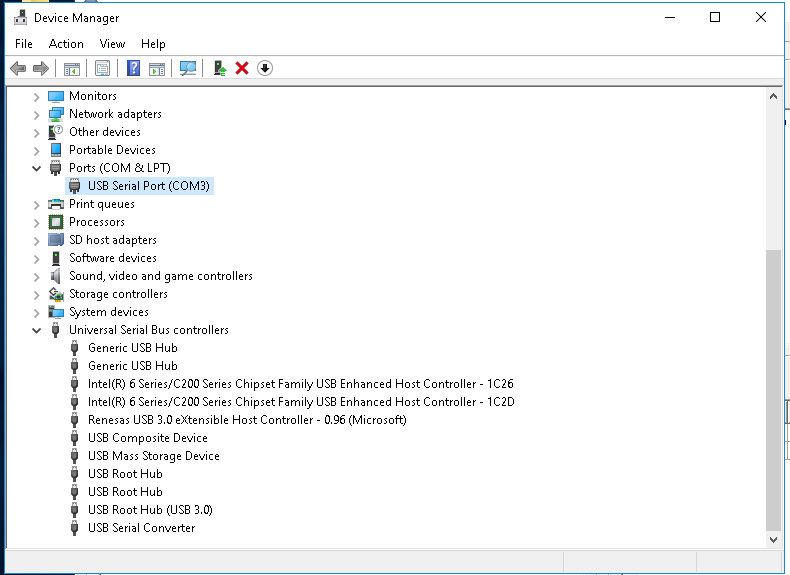Screen dimensions: 790x575
Task: Expand the Software devices node
Action: click(36, 259)
